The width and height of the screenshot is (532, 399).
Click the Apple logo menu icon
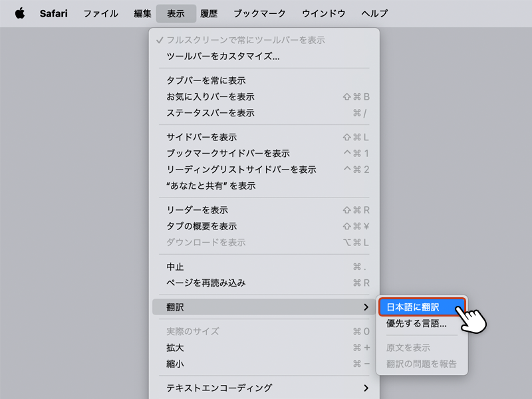pyautogui.click(x=19, y=13)
